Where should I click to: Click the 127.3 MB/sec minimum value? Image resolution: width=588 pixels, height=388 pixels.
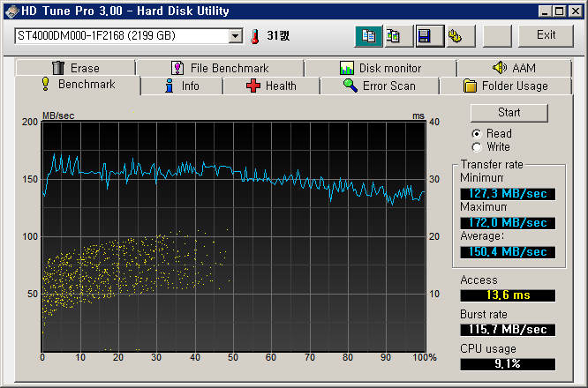[508, 194]
